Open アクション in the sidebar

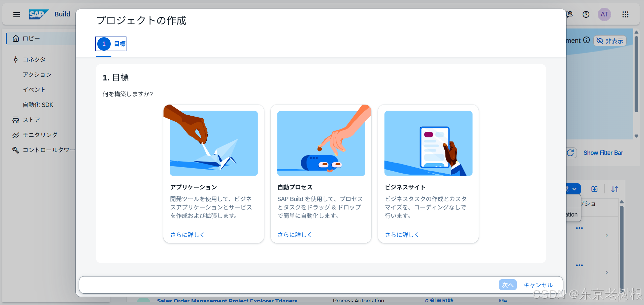37,75
